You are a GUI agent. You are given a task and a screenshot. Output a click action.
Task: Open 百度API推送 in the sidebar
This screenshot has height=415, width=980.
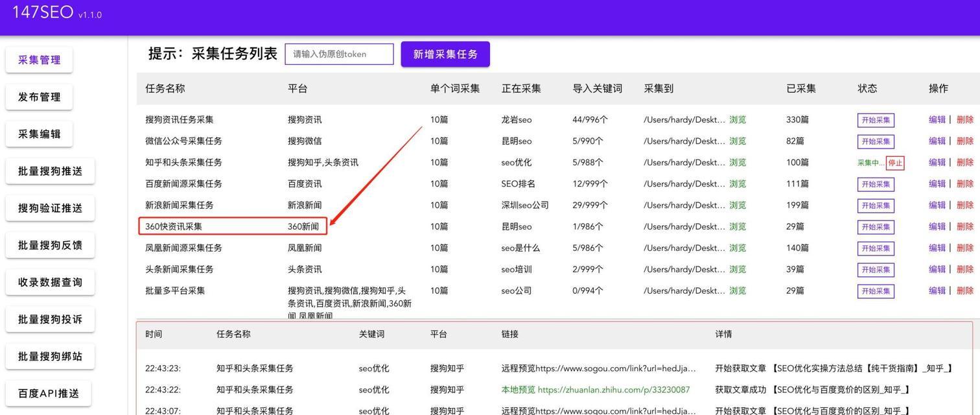point(49,394)
